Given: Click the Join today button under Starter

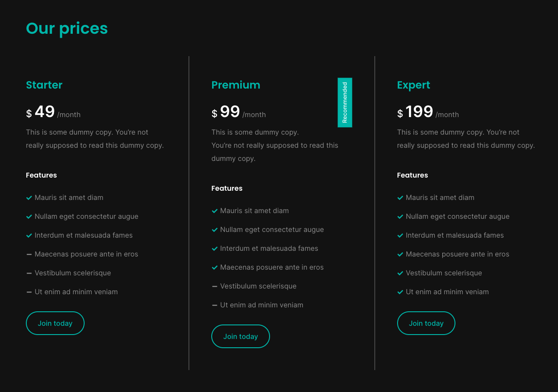Looking at the screenshot, I should click(55, 323).
